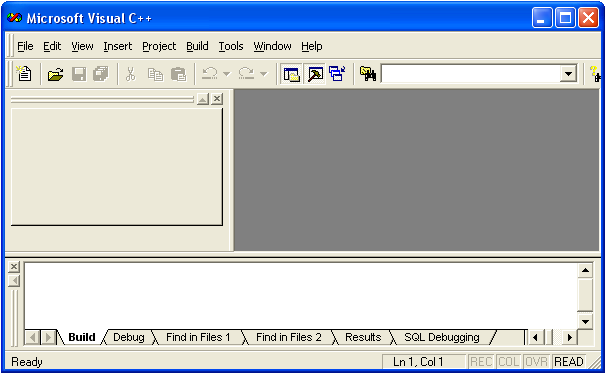Viewport: 606px width, 374px height.
Task: Click the Undo arrow icon
Action: tap(210, 73)
